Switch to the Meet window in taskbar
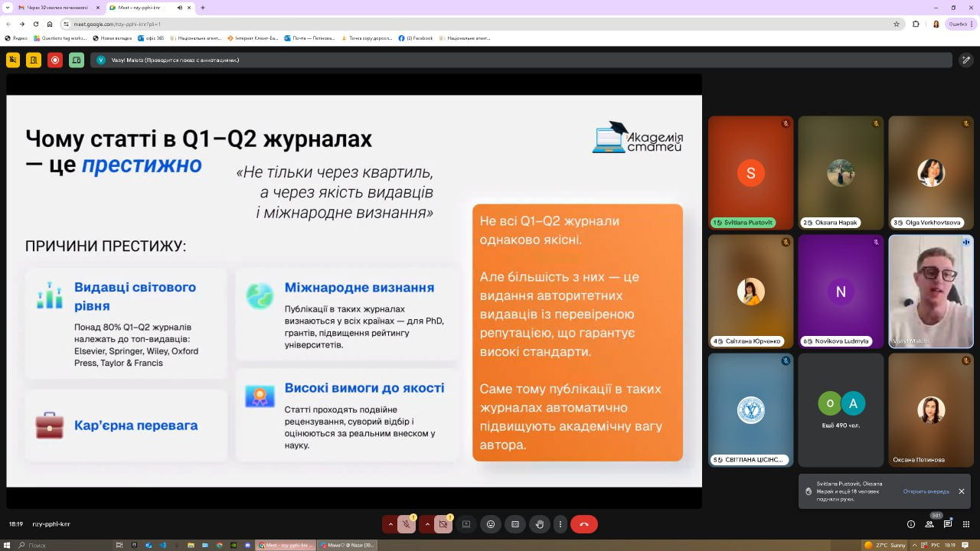 pyautogui.click(x=286, y=545)
